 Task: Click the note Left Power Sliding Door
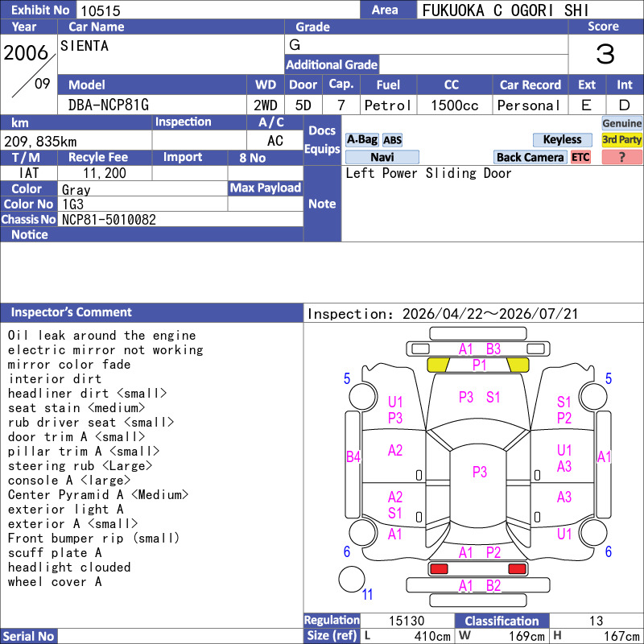pyautogui.click(x=428, y=173)
